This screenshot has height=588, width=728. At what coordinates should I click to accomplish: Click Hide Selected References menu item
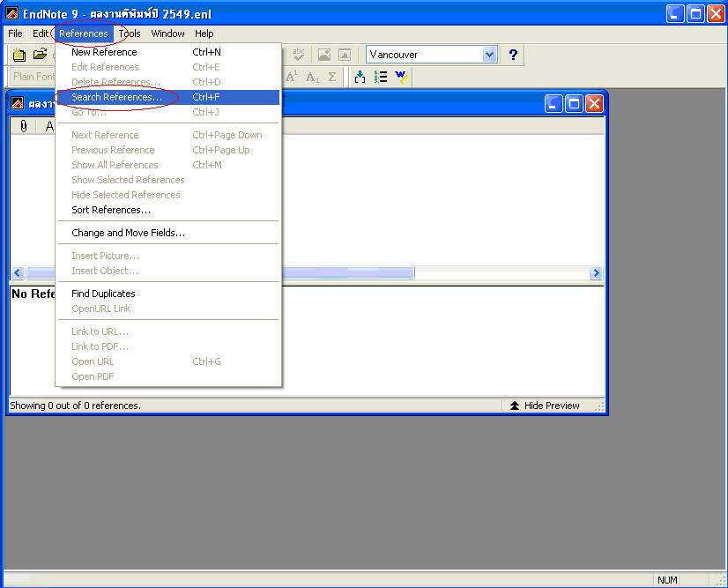coord(168,195)
